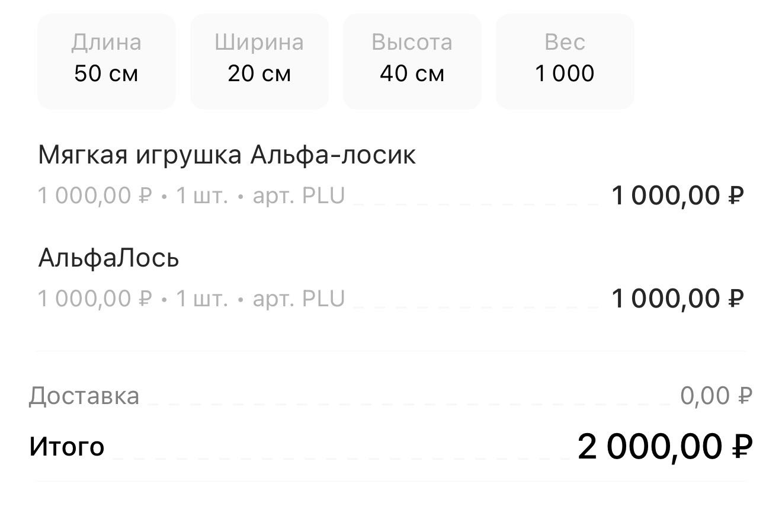Select the 1 000 weight value
Image resolution: width=782 pixels, height=532 pixels.
click(x=565, y=73)
